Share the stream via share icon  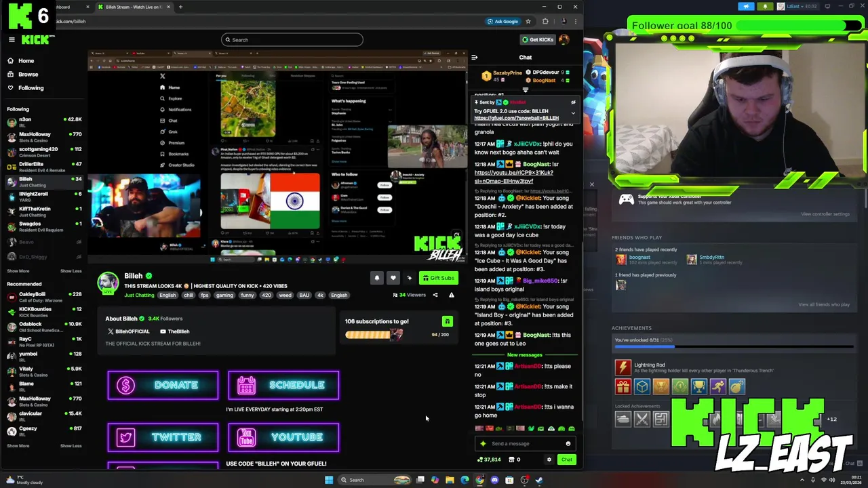pyautogui.click(x=435, y=295)
